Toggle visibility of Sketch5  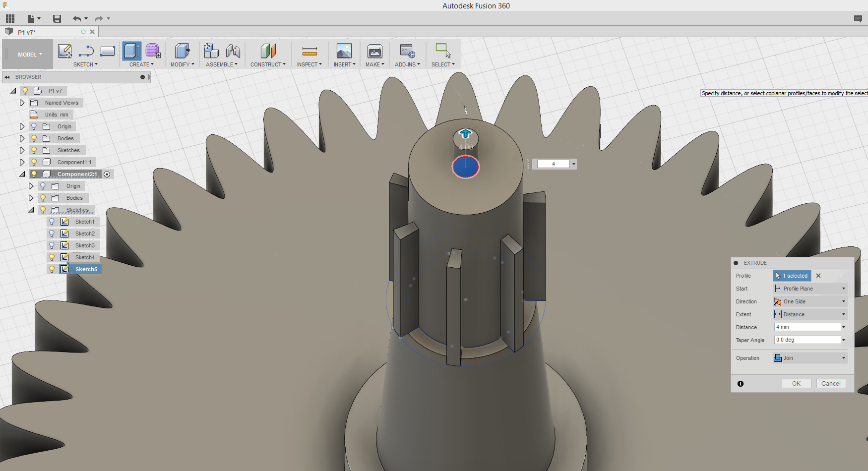[x=52, y=269]
